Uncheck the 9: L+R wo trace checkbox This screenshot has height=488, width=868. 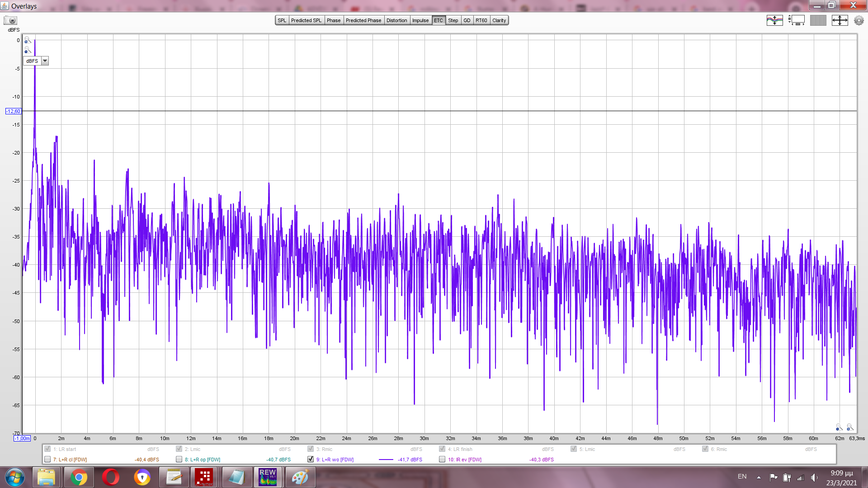tap(311, 459)
